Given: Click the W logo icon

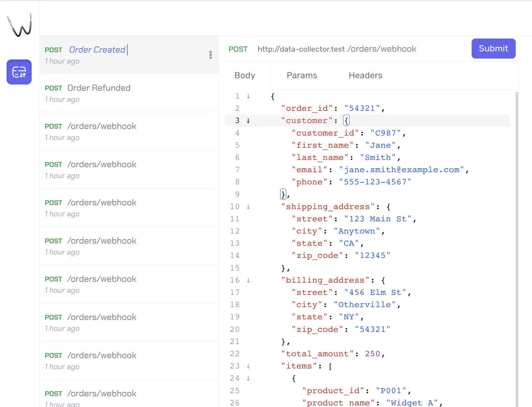Looking at the screenshot, I should [19, 25].
